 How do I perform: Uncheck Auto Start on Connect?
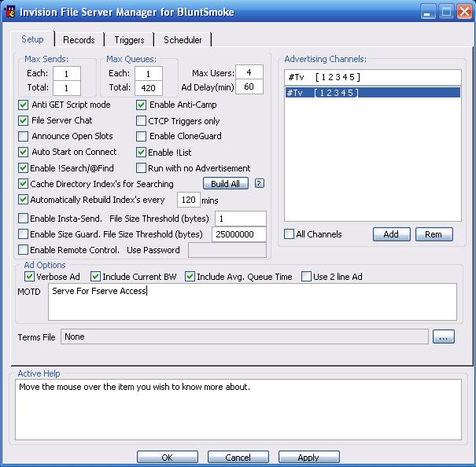(x=24, y=152)
